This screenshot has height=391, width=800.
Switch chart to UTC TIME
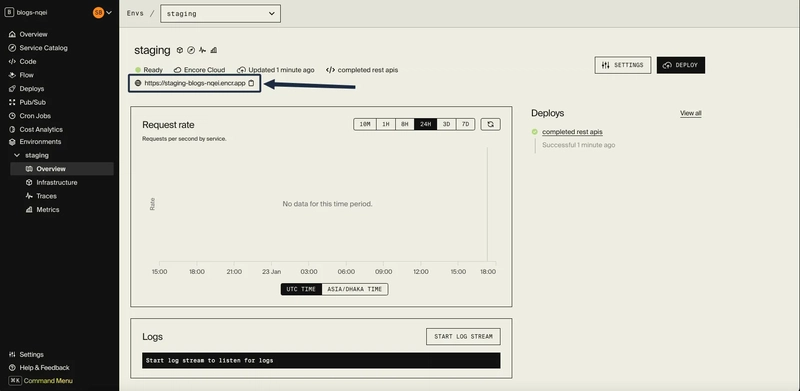tap(301, 289)
